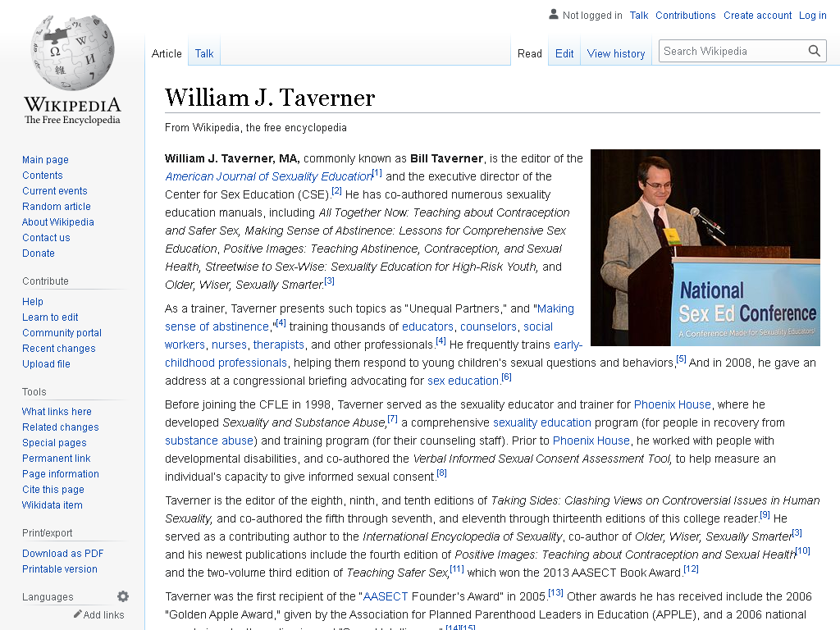Click the user icon beside Not logged in
The image size is (840, 630).
554,15
